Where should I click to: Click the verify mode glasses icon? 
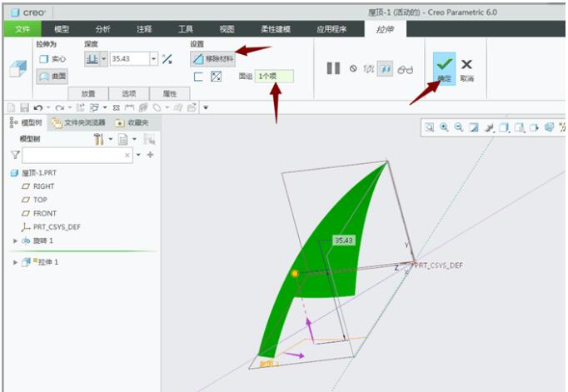(x=405, y=70)
